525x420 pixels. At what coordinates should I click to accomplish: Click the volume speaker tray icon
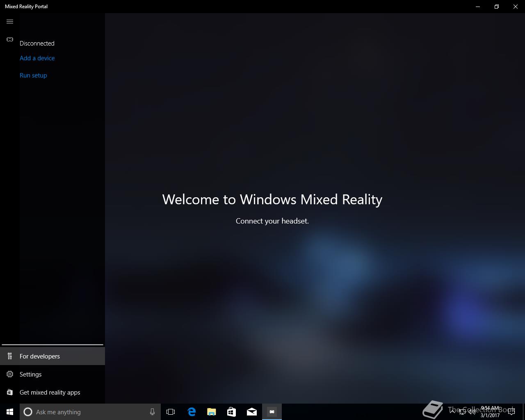(472, 412)
